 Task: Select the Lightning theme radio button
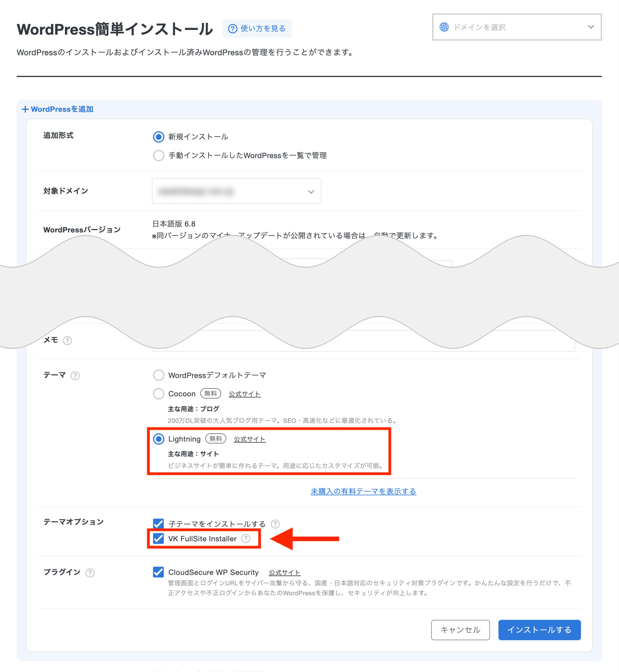[158, 439]
